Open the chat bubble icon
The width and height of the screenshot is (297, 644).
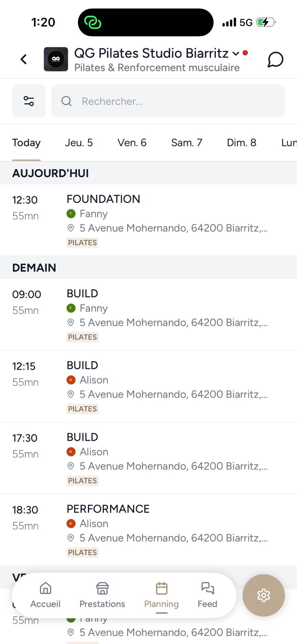coord(275,60)
